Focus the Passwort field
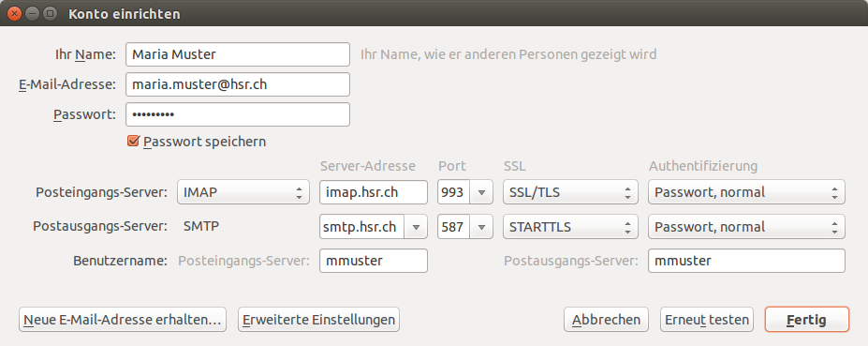 click(x=238, y=114)
